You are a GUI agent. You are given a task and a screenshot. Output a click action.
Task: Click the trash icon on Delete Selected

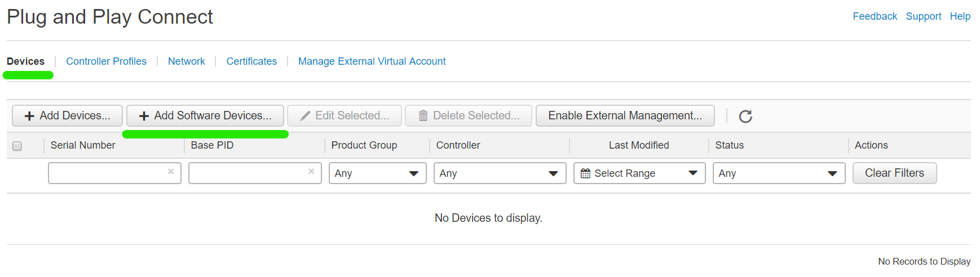click(423, 116)
